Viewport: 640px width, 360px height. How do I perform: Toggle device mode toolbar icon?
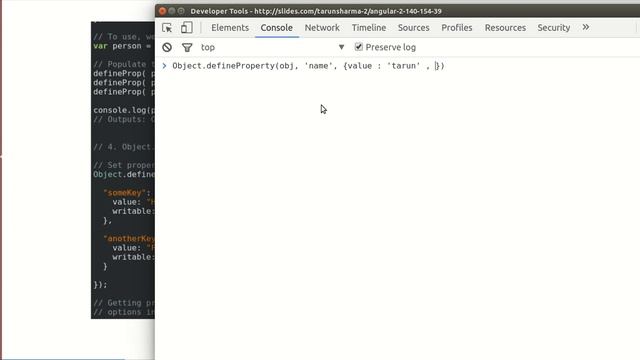[x=187, y=28]
